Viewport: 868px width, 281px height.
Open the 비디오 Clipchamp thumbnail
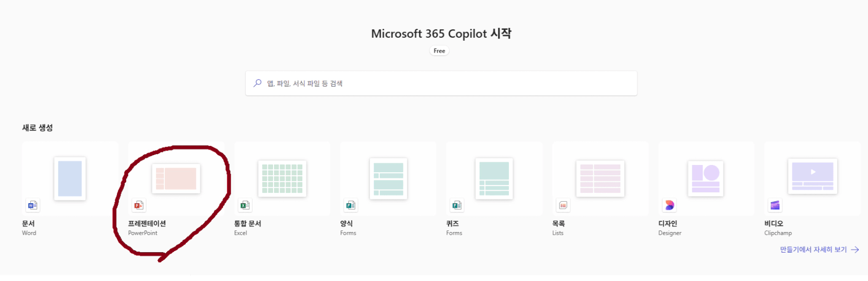click(813, 176)
